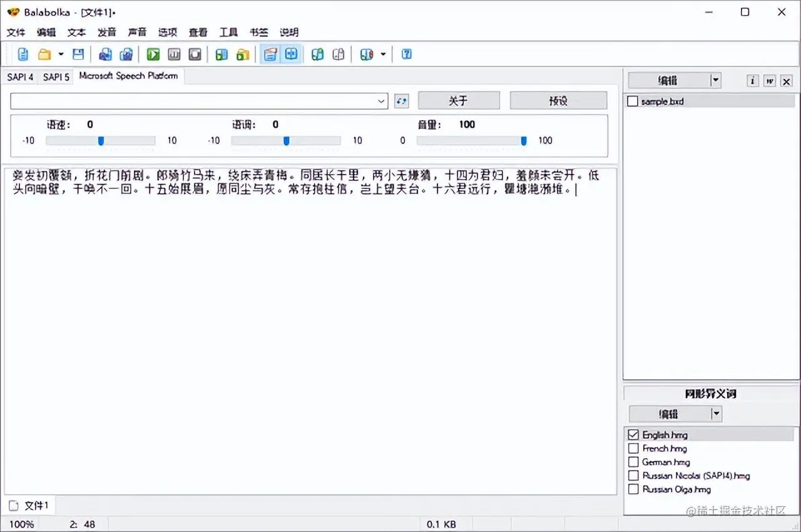
Task: Click the split and convert to audio icon
Action: (126, 54)
